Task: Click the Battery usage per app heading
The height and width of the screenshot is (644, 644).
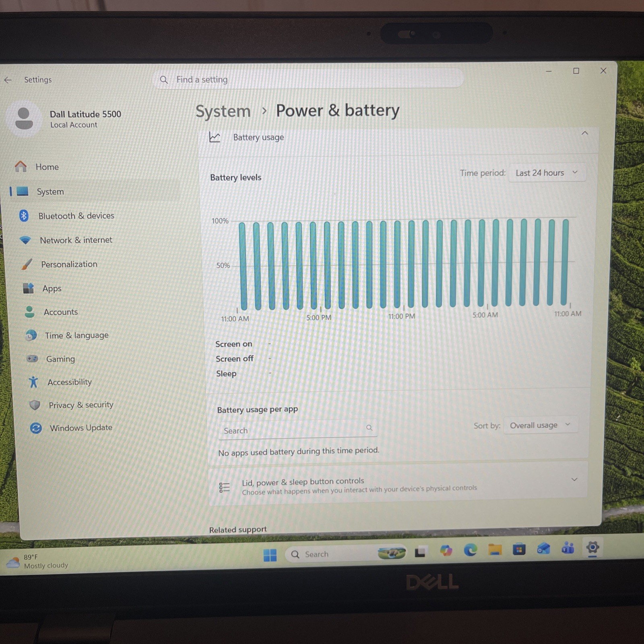Action: coord(258,410)
